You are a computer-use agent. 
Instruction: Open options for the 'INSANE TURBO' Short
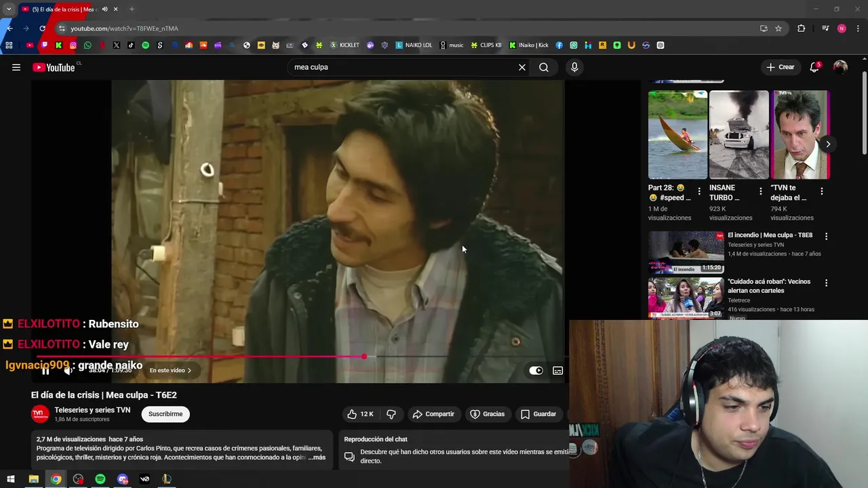(x=760, y=192)
